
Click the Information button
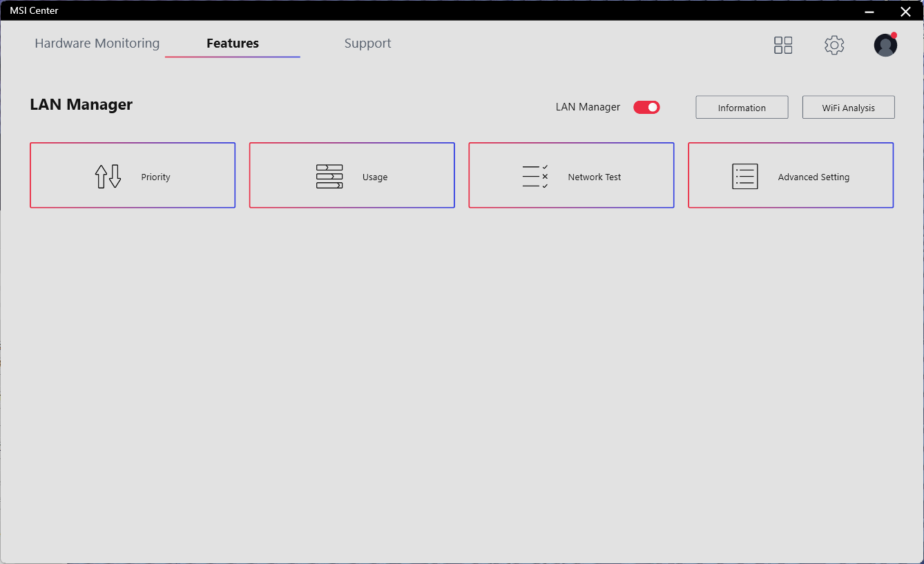tap(742, 107)
